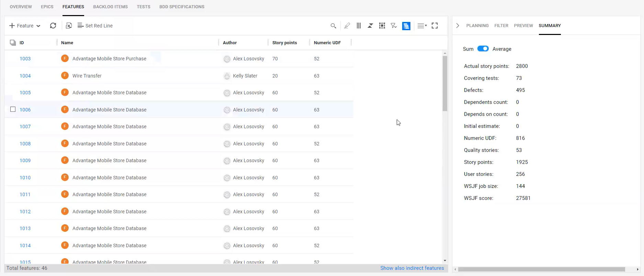Collapse the right side panel chevron

pyautogui.click(x=457, y=26)
